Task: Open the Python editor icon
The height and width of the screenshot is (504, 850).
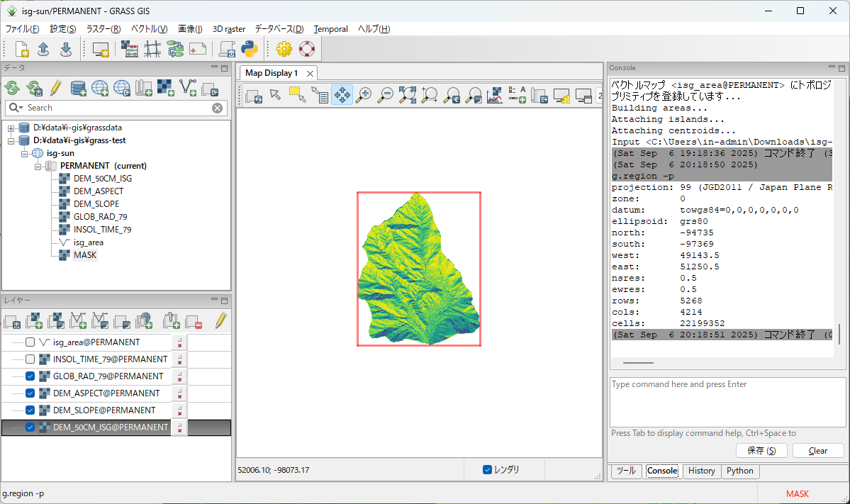Action: click(250, 50)
